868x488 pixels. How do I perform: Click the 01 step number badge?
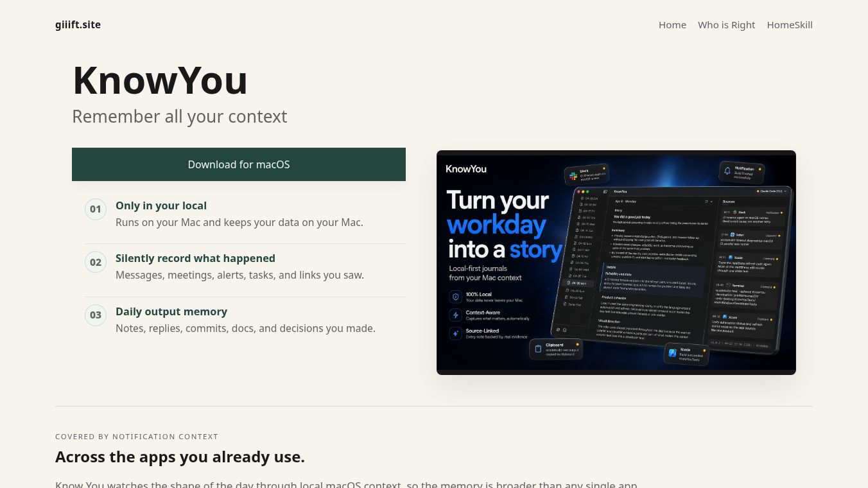pyautogui.click(x=96, y=209)
